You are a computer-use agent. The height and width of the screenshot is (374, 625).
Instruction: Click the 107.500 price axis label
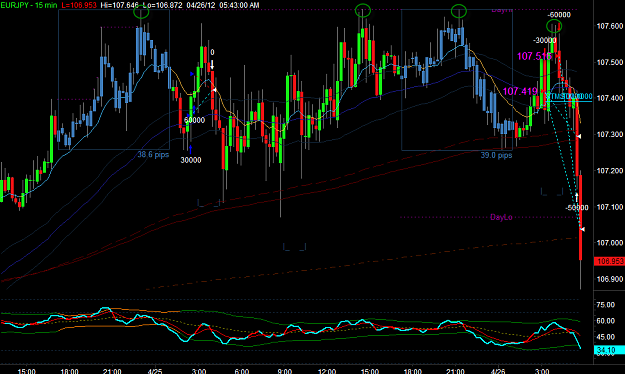click(x=609, y=62)
